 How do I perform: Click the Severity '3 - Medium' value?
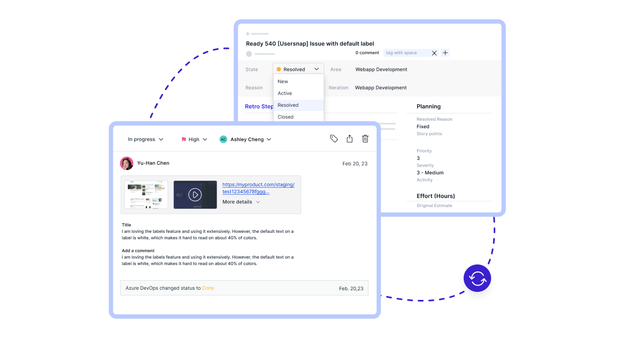(430, 173)
